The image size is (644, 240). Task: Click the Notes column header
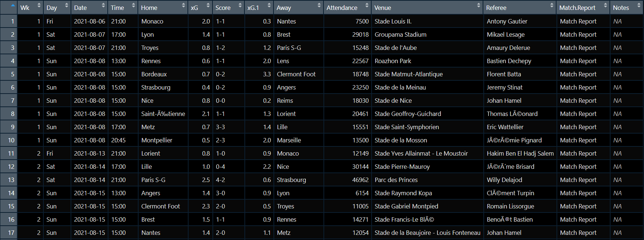(x=621, y=8)
